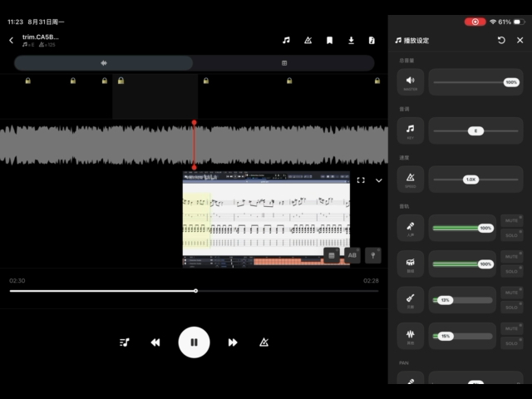This screenshot has width=532, height=399.
Task: Click the playback progress slider knob
Action: click(196, 291)
